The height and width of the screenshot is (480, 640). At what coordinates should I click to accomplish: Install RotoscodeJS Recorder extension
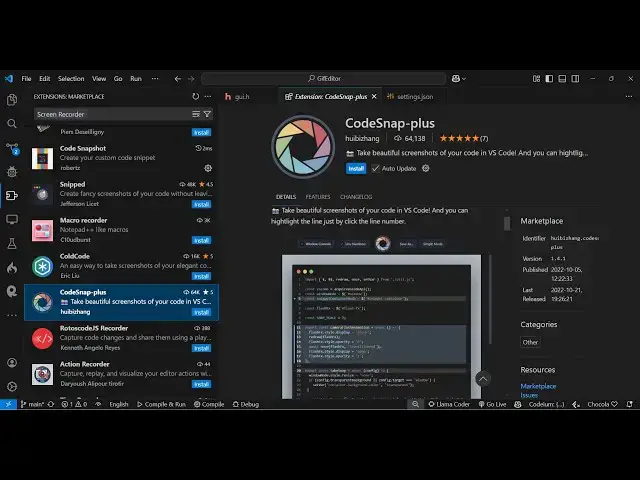coord(202,348)
